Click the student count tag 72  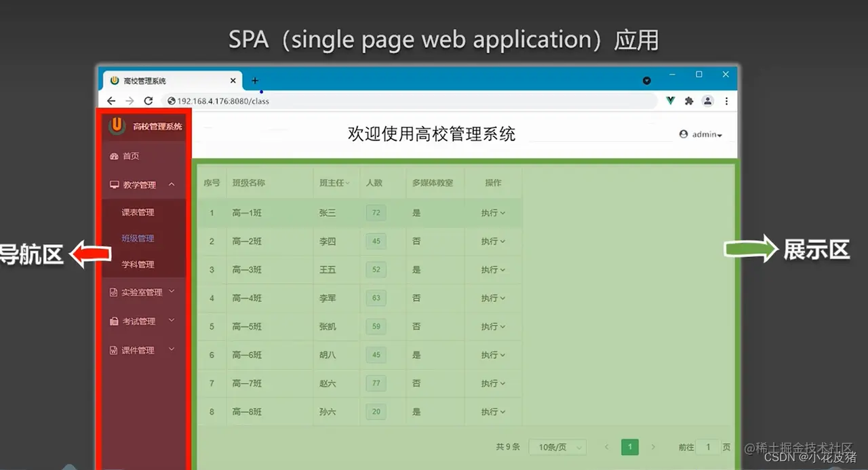tap(376, 213)
